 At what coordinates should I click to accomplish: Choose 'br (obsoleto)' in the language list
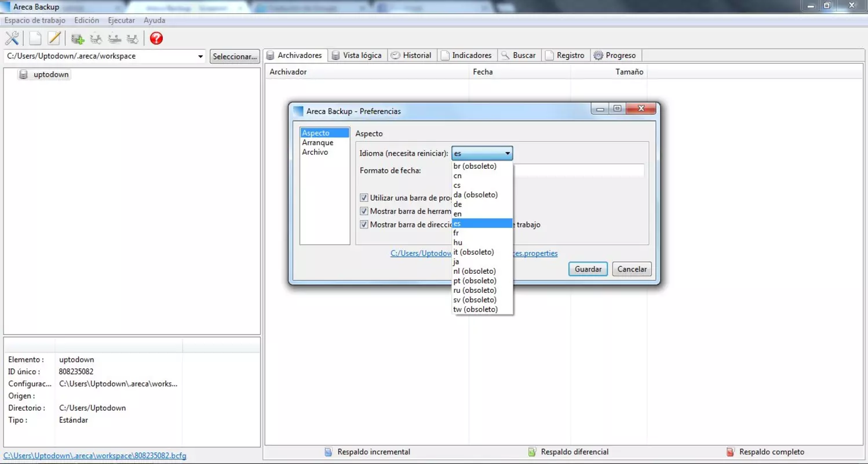tap(482, 166)
